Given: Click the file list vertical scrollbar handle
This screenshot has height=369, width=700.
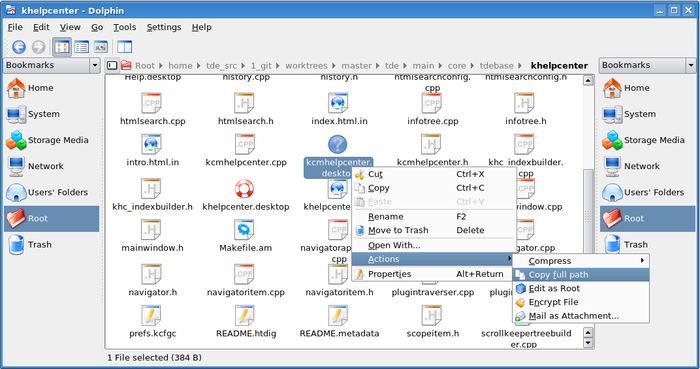Looking at the screenshot, I should (588, 216).
